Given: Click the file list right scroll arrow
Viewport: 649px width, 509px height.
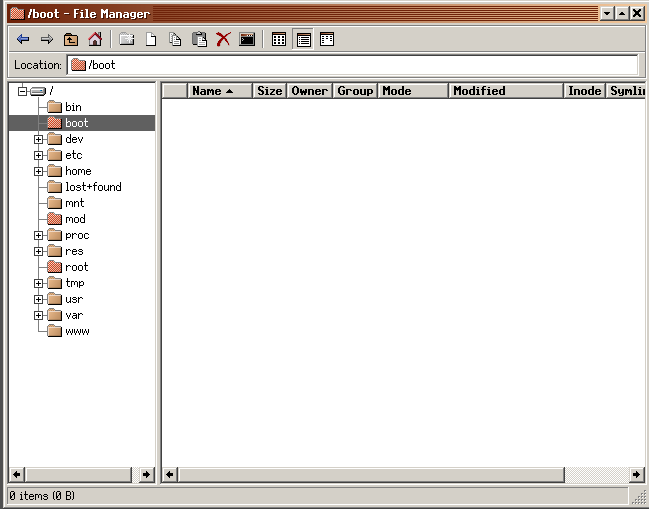Looking at the screenshot, I should (x=637, y=475).
